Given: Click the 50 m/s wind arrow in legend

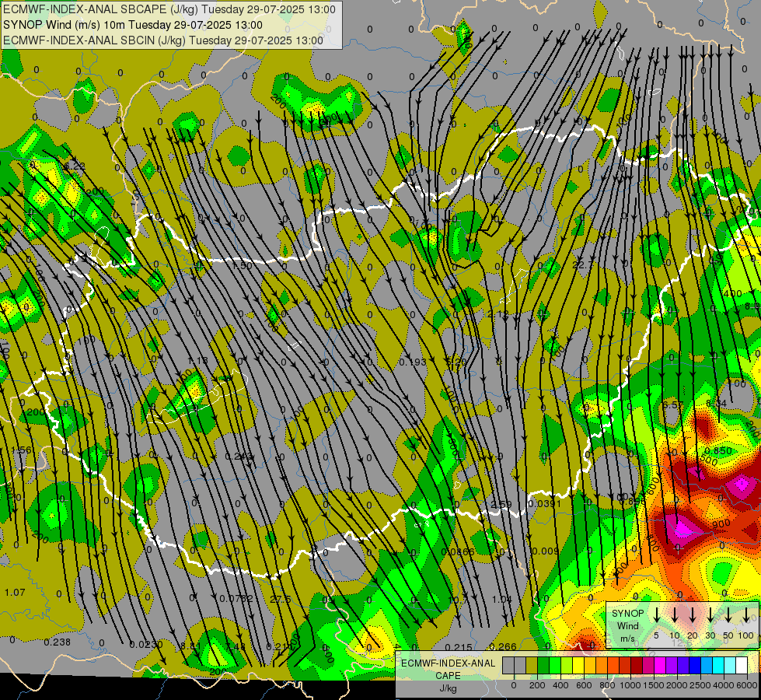Looking at the screenshot, I should [x=728, y=614].
